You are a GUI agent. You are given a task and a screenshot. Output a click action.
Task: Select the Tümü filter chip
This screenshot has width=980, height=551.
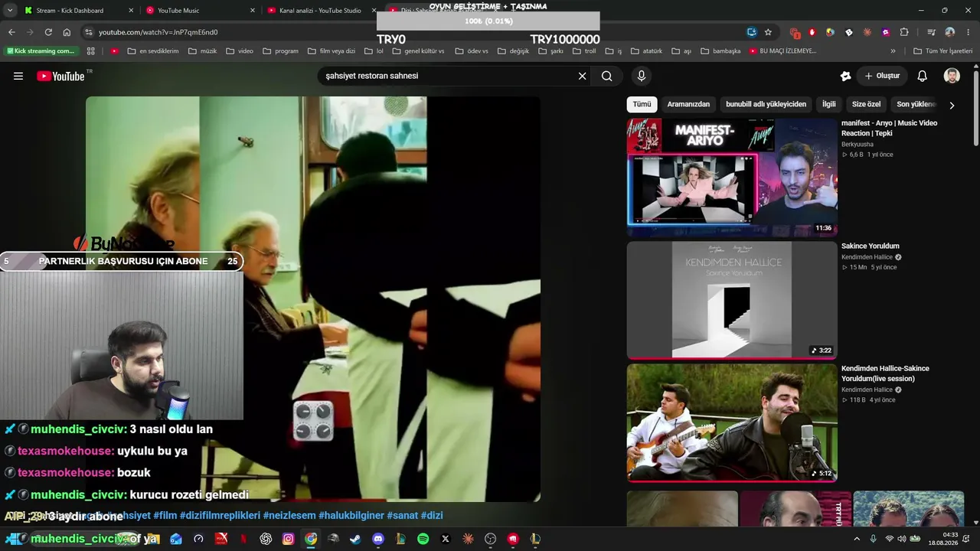(642, 104)
